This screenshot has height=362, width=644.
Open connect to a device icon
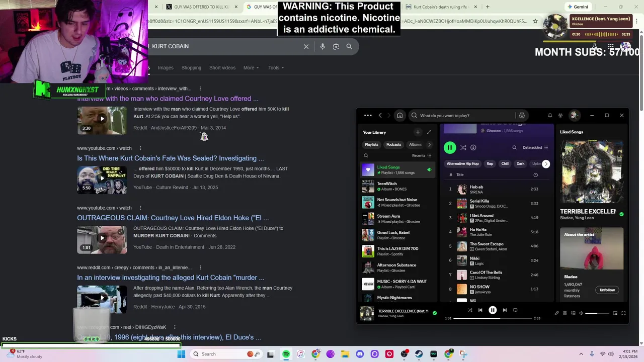click(573, 313)
